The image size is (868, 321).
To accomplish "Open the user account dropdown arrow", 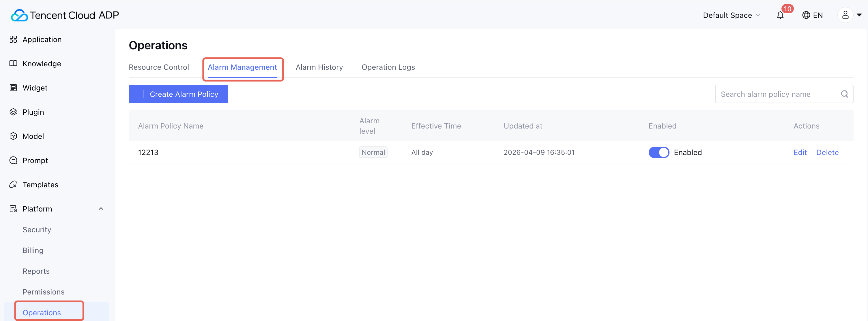I will [x=859, y=15].
